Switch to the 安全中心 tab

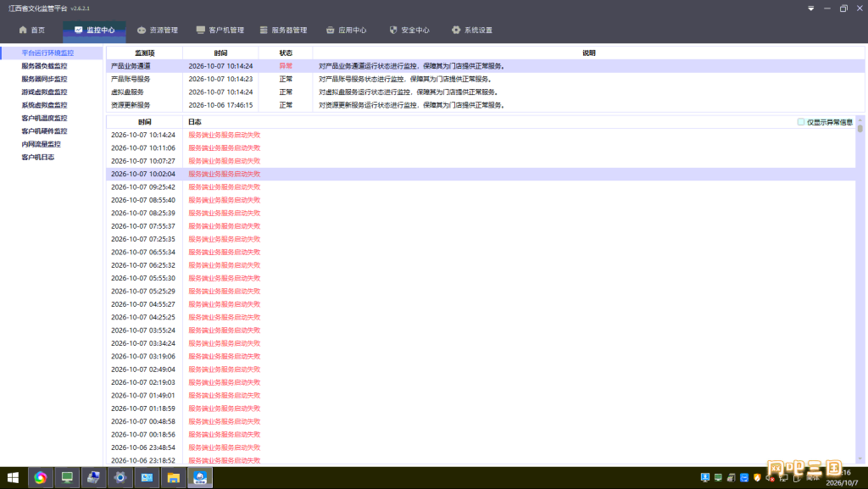(409, 30)
